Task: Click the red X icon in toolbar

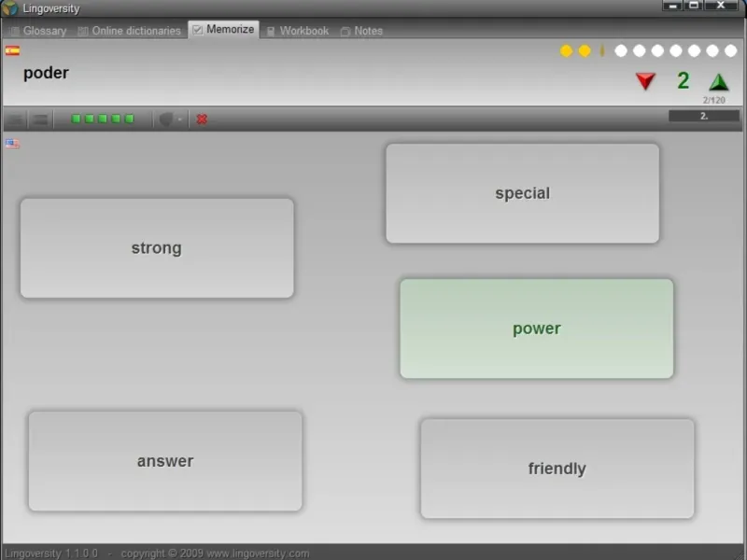Action: coord(202,119)
